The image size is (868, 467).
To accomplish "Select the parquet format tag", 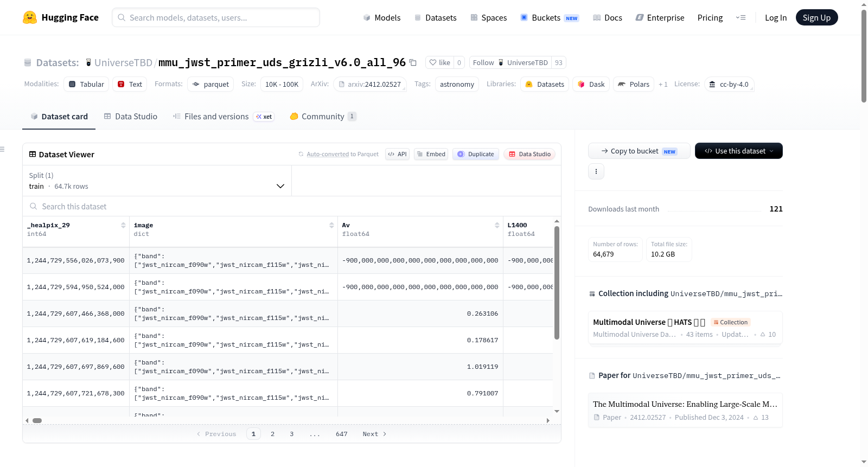I will pos(210,84).
